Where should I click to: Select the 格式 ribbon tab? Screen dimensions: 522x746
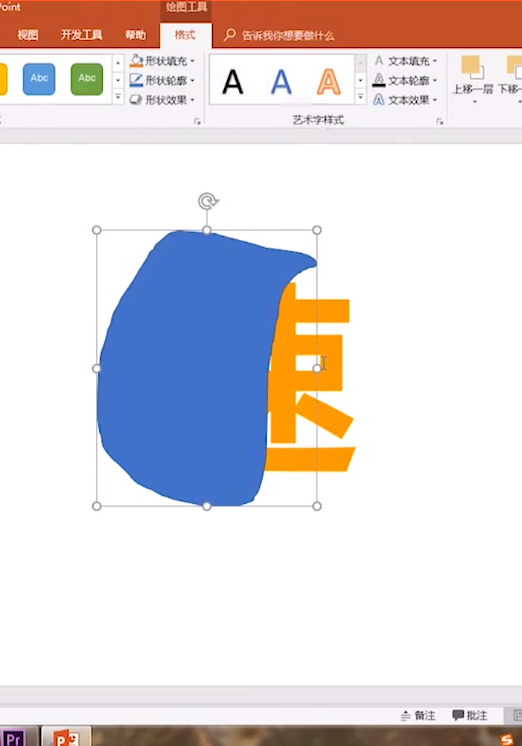click(x=185, y=35)
